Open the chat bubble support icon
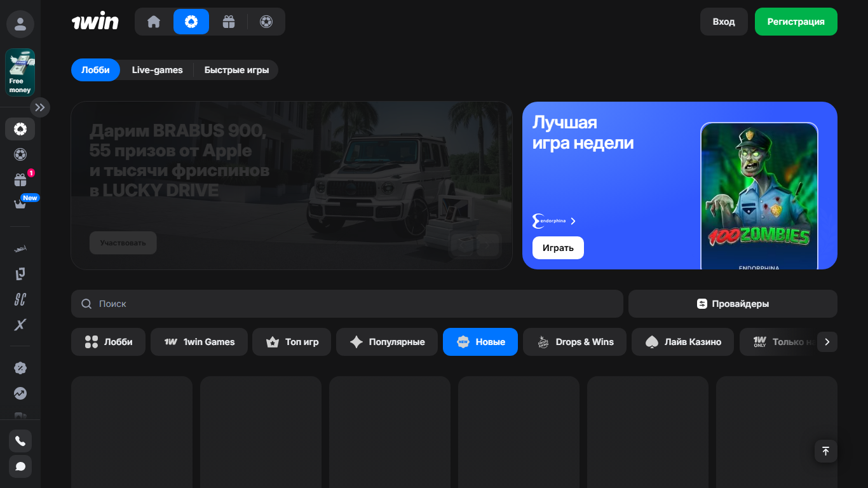Image resolution: width=868 pixels, height=488 pixels. click(x=20, y=466)
